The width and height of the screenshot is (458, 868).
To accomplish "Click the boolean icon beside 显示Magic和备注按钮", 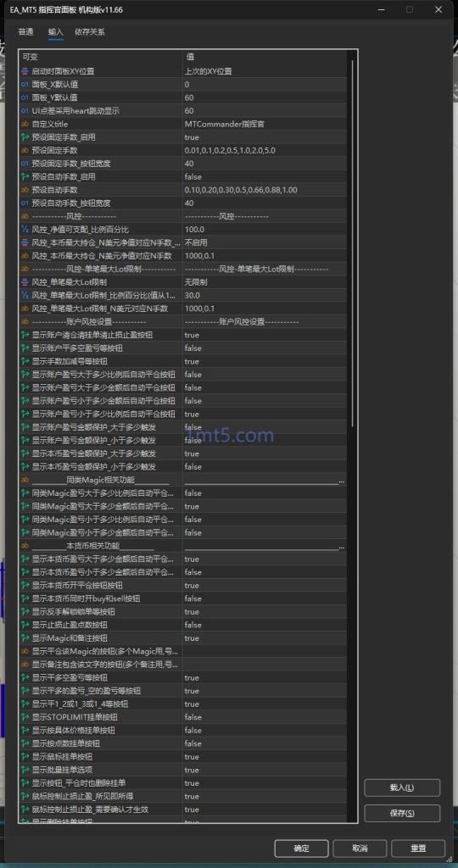I will click(x=25, y=637).
